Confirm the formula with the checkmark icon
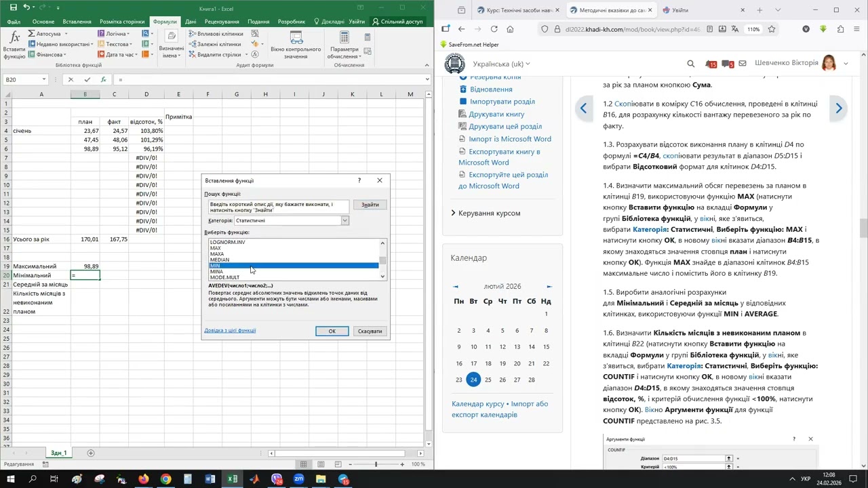Viewport: 868px width, 488px height. [x=87, y=79]
